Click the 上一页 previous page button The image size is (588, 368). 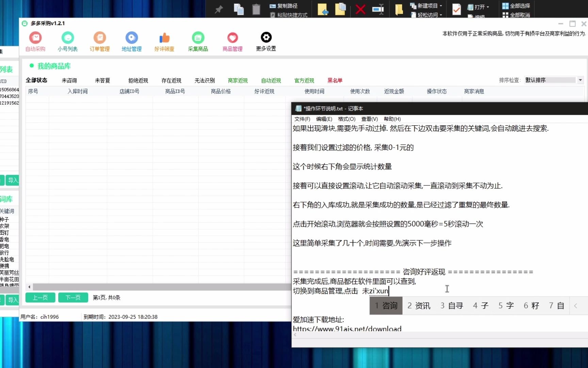click(40, 297)
